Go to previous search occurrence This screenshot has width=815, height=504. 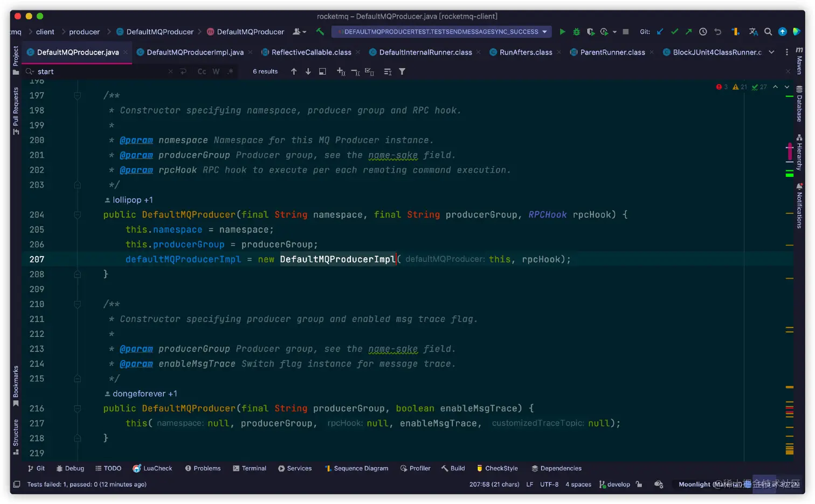294,72
